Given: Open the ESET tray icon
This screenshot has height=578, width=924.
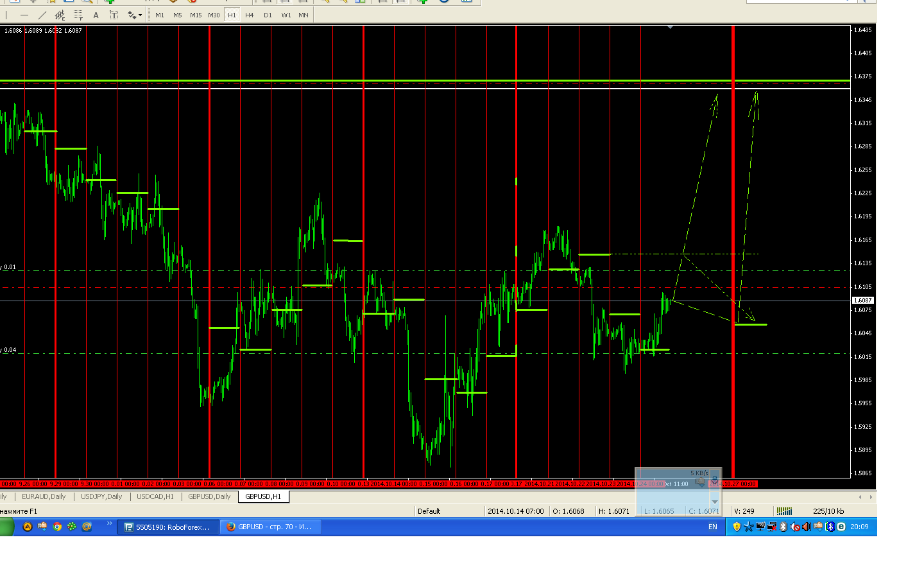Looking at the screenshot, I should click(841, 527).
